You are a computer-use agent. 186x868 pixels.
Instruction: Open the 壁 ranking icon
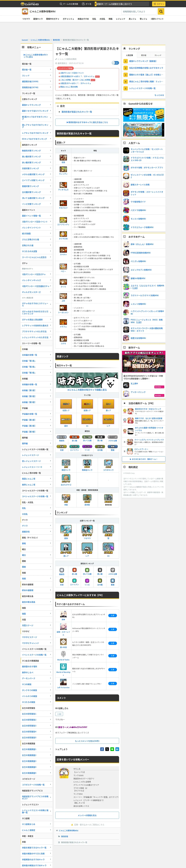coord(108,531)
